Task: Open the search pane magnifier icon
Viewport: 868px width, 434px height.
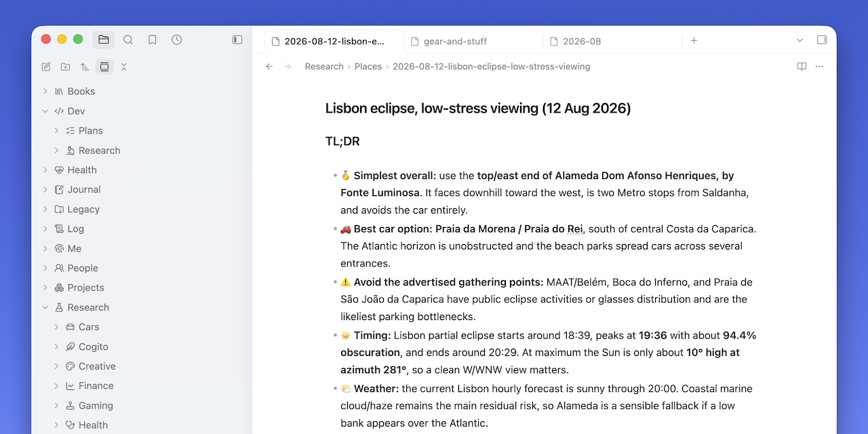Action: pos(128,40)
